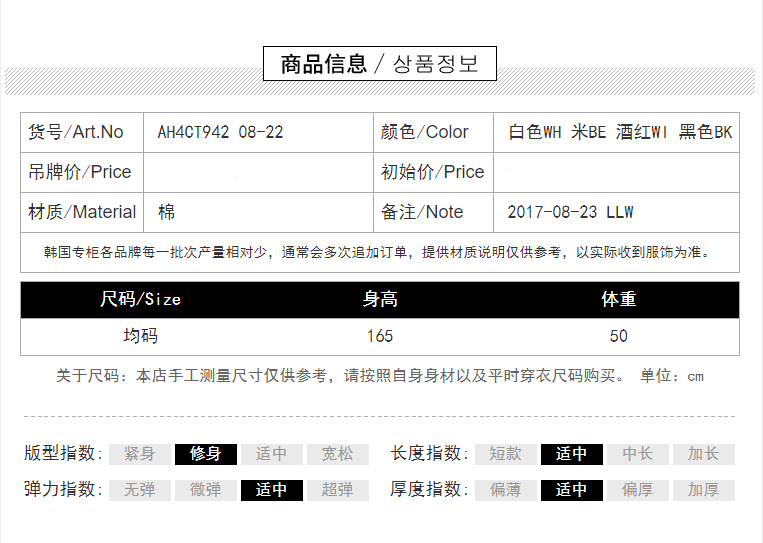
Task: Click highlighted 适中 in the 长度指数 row
Action: pyautogui.click(x=571, y=454)
